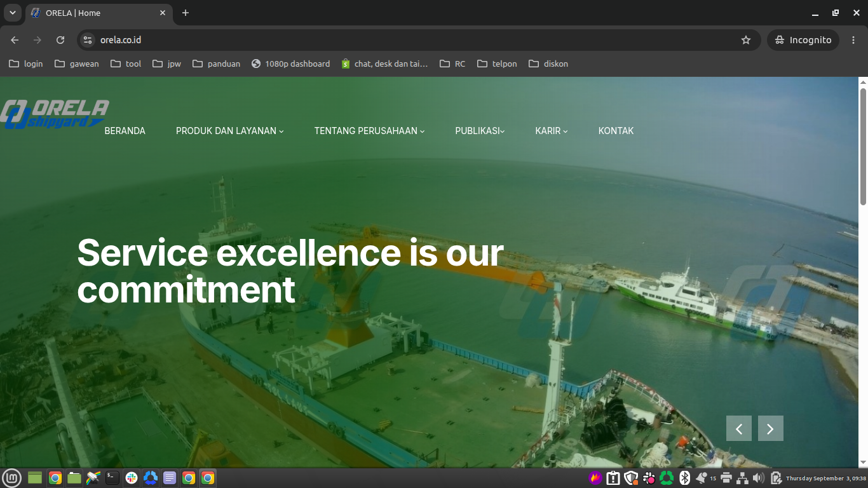Screen dimensions: 868x488
Task: Open the site information icon in address bar
Action: tap(88, 40)
